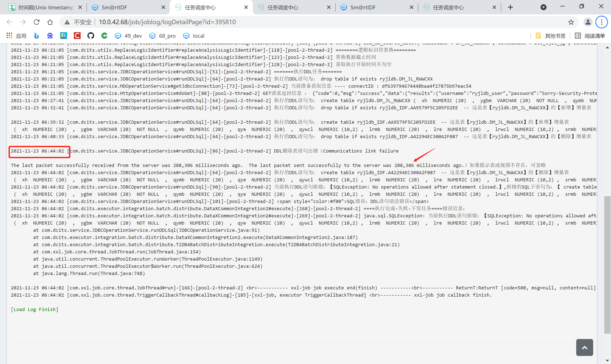
Task: Open the user profile avatar
Action: coord(588,22)
